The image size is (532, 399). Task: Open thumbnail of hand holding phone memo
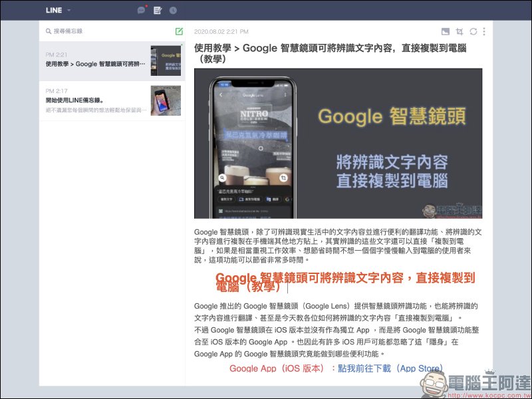pyautogui.click(x=166, y=100)
